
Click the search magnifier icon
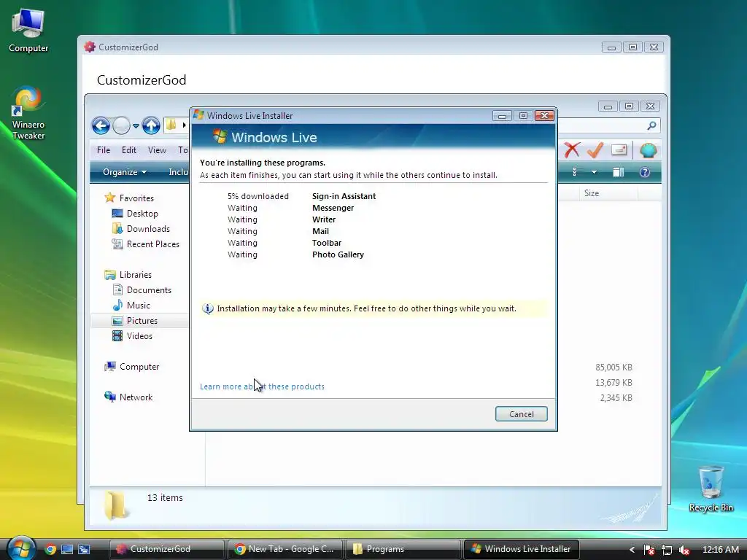pos(651,125)
